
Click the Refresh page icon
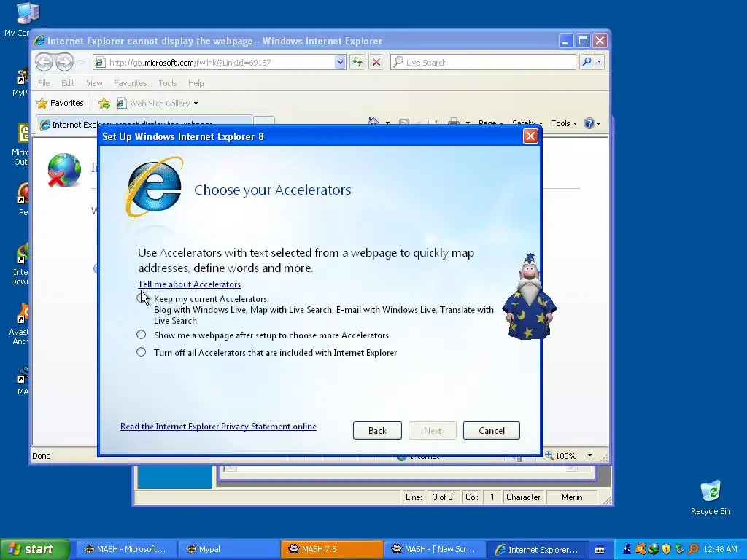pyautogui.click(x=357, y=62)
